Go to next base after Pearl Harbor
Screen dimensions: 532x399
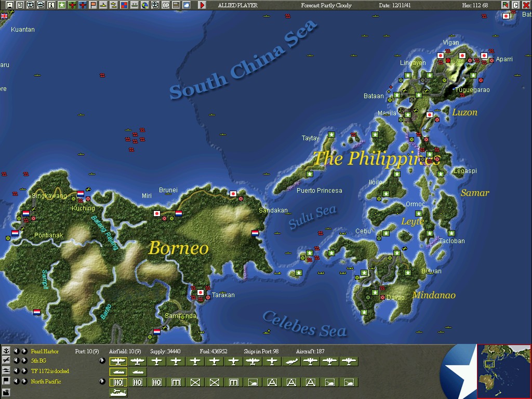click(24, 351)
